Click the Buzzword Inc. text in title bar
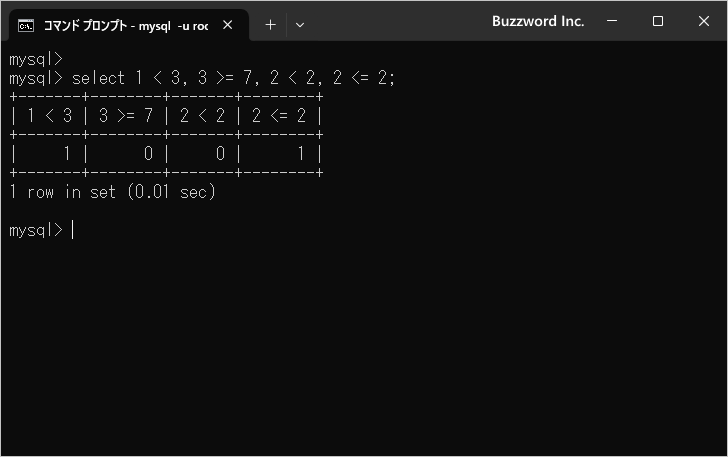728x457 pixels. [x=538, y=21]
